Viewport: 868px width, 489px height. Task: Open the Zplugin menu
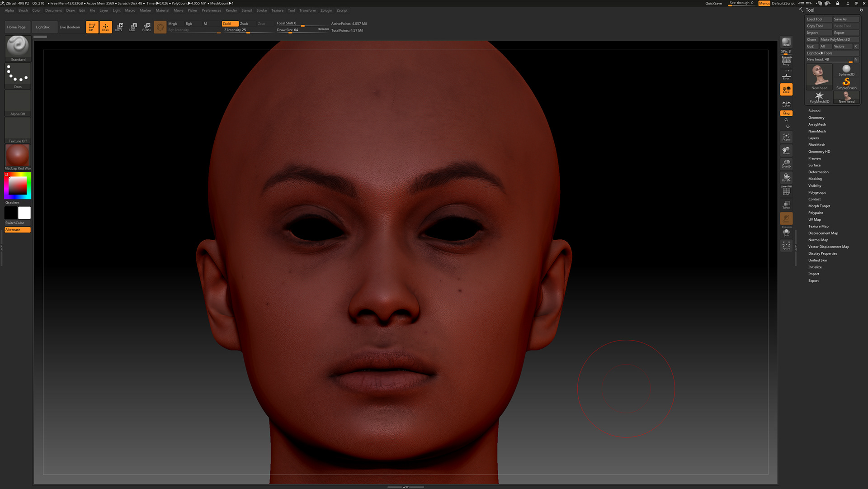click(x=326, y=10)
